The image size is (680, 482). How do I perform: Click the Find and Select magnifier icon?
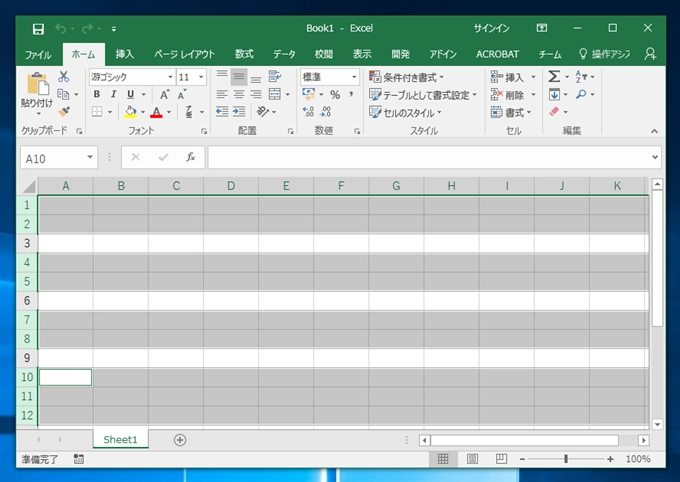pyautogui.click(x=581, y=94)
